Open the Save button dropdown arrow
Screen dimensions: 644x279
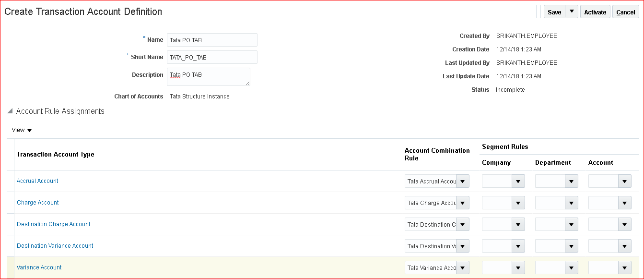click(x=572, y=12)
